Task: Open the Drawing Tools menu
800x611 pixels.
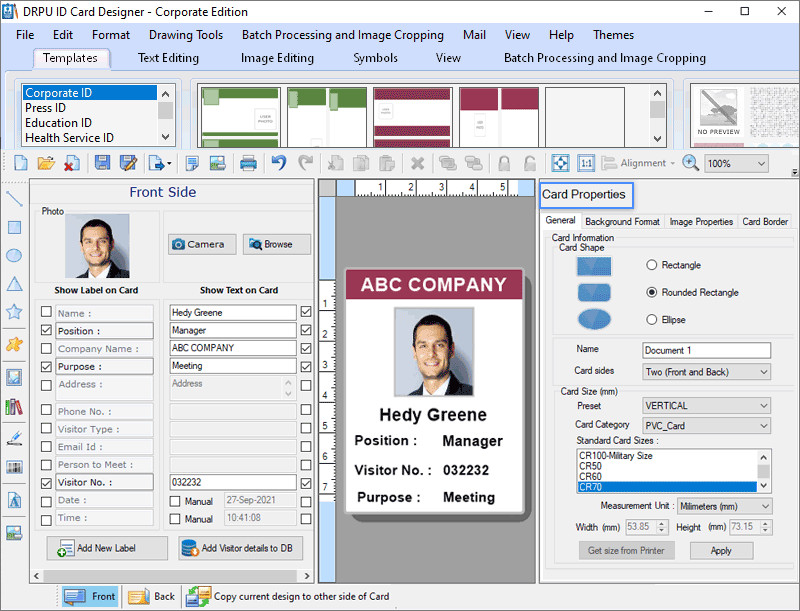Action: (186, 35)
